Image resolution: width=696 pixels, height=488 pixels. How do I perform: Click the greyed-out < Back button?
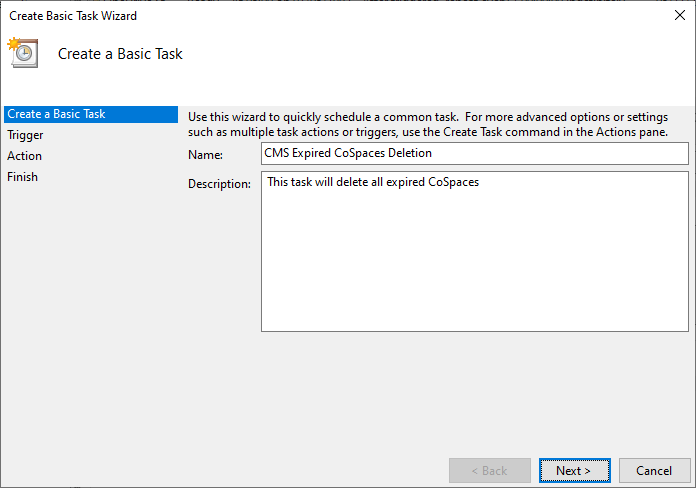point(490,470)
